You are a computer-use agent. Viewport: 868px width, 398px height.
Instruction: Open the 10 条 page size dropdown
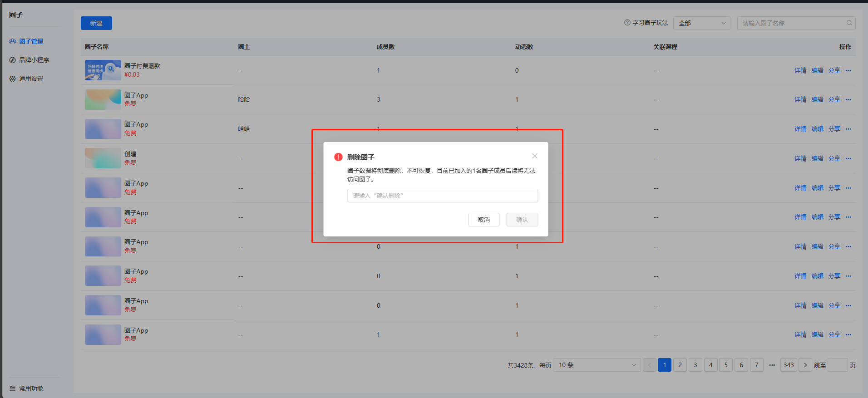point(597,365)
